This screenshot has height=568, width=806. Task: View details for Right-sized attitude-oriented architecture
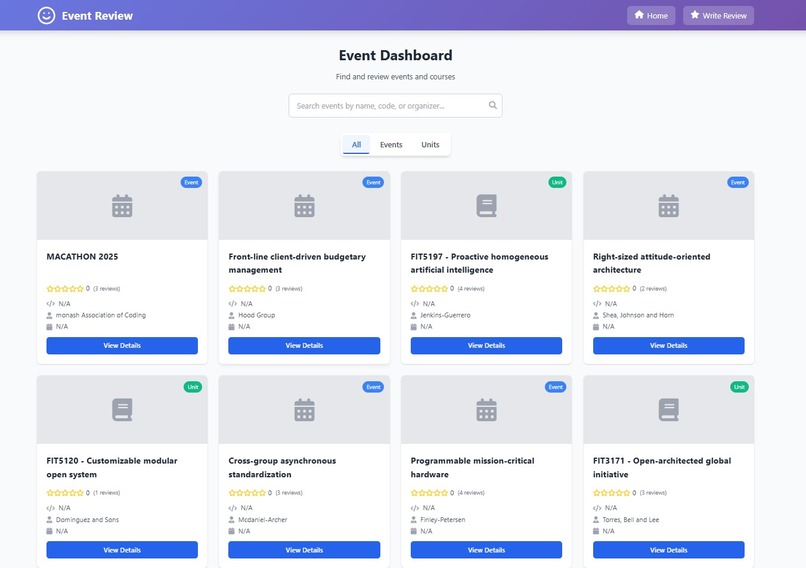click(669, 345)
